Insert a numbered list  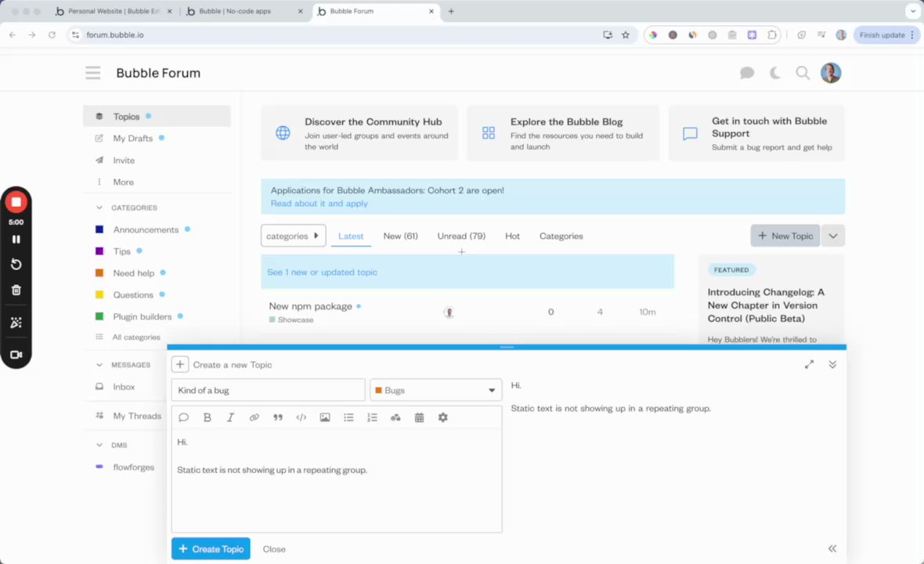click(372, 418)
